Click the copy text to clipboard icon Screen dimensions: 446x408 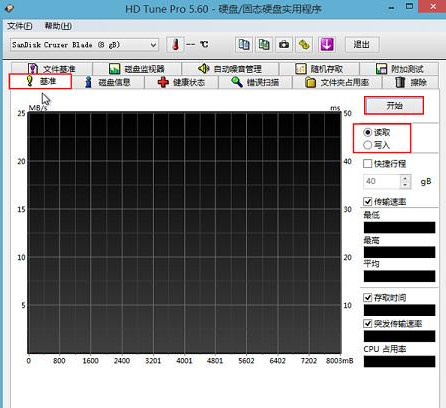click(x=244, y=44)
